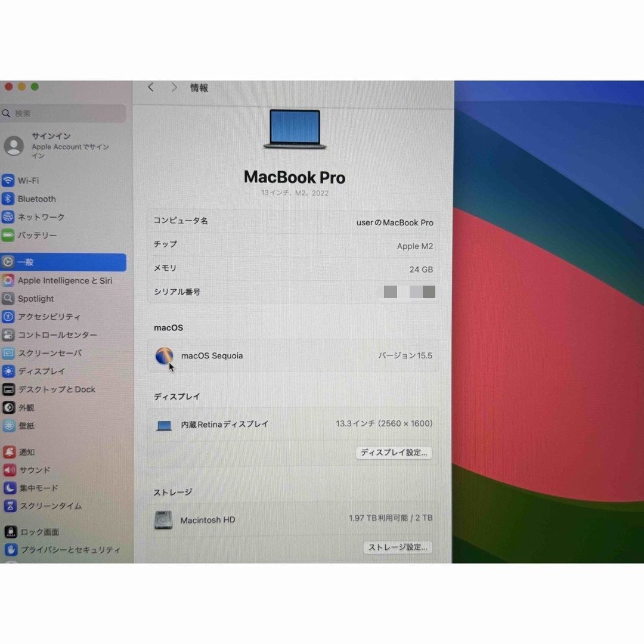Minimize the window with the yellow button

point(22,86)
